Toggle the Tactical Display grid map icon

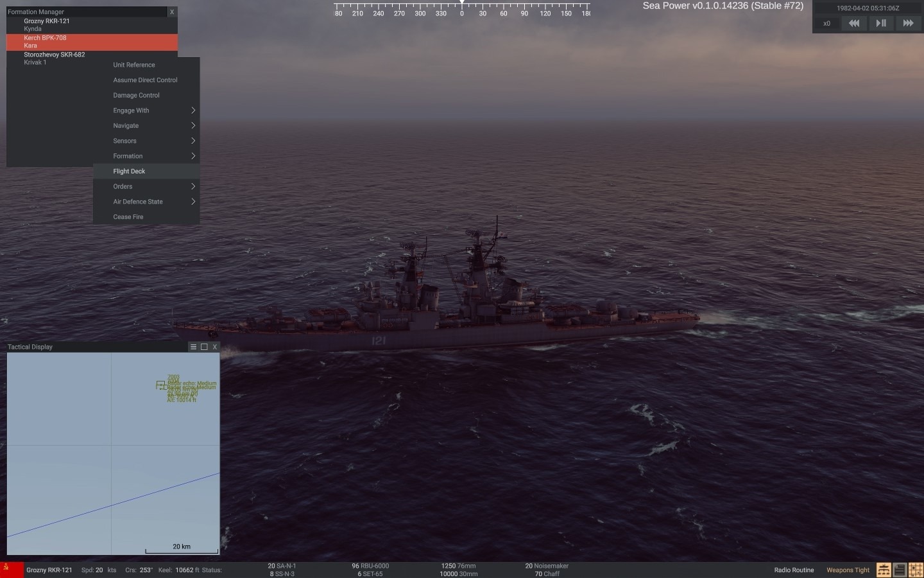916,570
